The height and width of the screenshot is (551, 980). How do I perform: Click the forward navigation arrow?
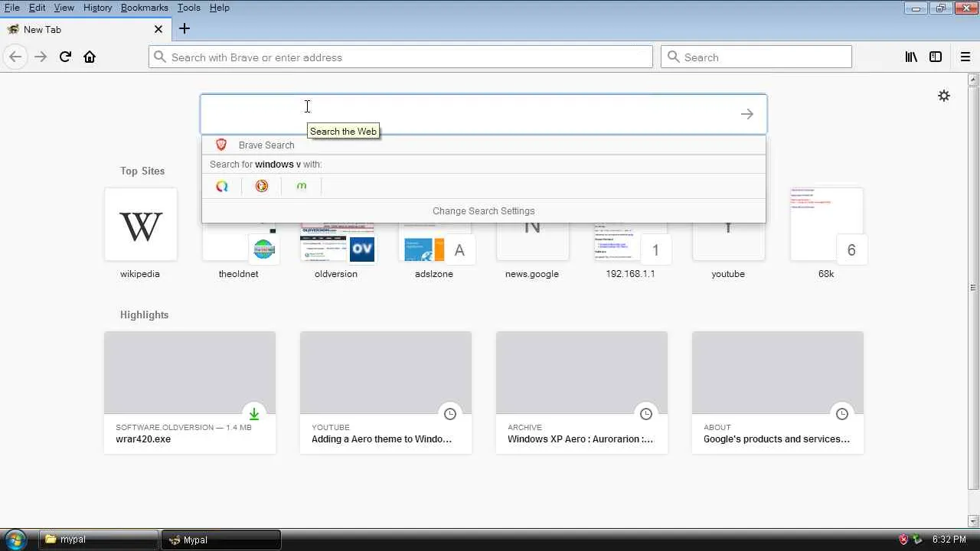point(41,57)
